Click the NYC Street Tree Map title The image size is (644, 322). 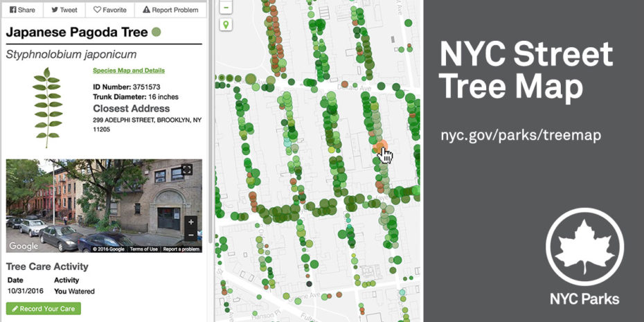tap(526, 70)
